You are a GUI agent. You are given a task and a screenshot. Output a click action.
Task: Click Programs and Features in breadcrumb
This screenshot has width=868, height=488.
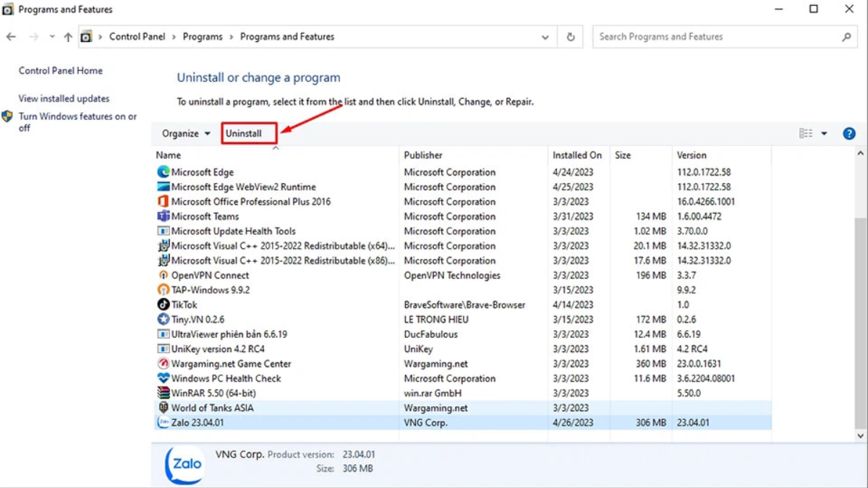pos(287,37)
